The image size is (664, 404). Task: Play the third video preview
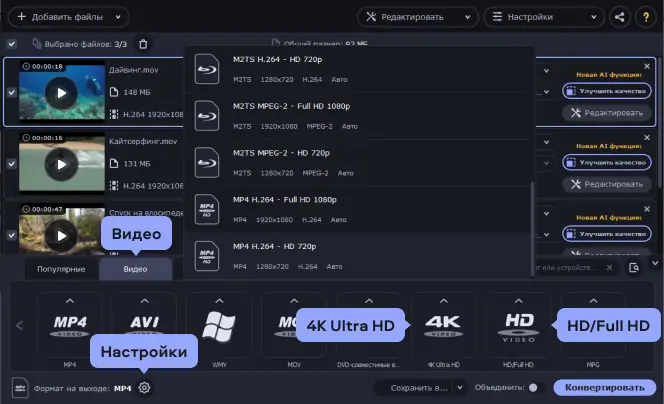[x=61, y=235]
